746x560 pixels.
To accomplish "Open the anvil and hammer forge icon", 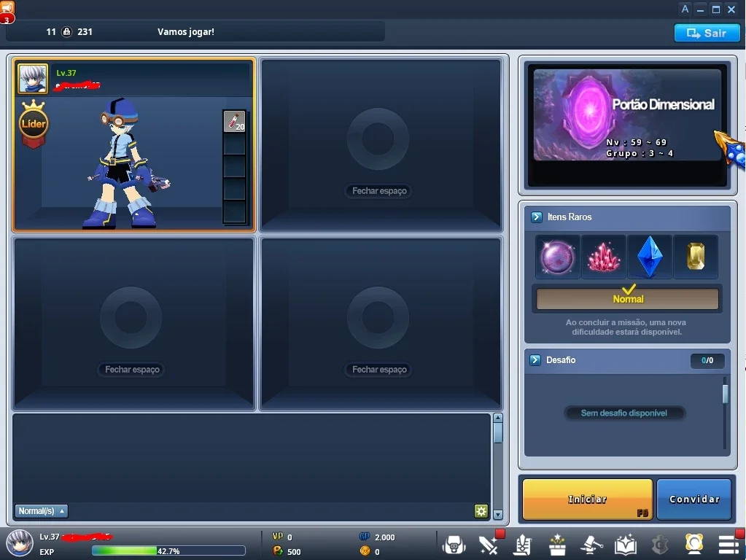I will point(591,545).
